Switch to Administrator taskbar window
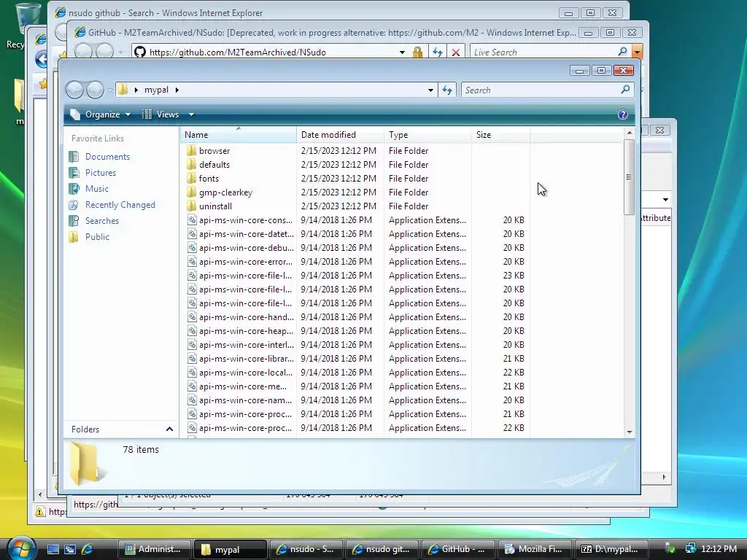Image resolution: width=747 pixels, height=560 pixels. tap(155, 549)
